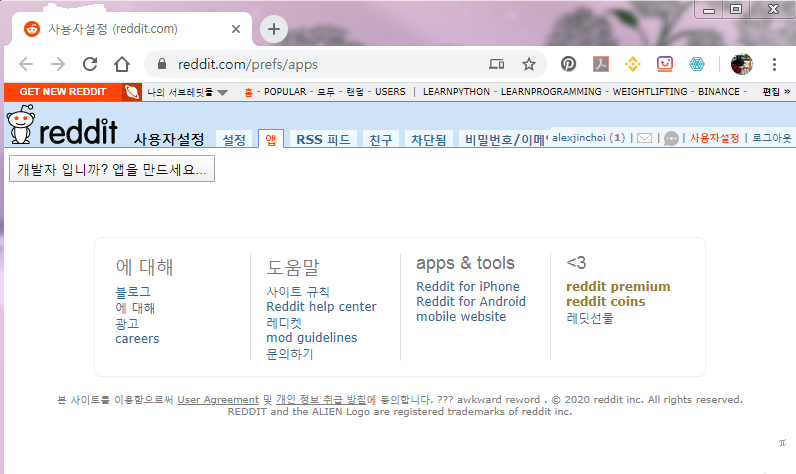Open LEARNPYTHON subreddit link

point(456,92)
